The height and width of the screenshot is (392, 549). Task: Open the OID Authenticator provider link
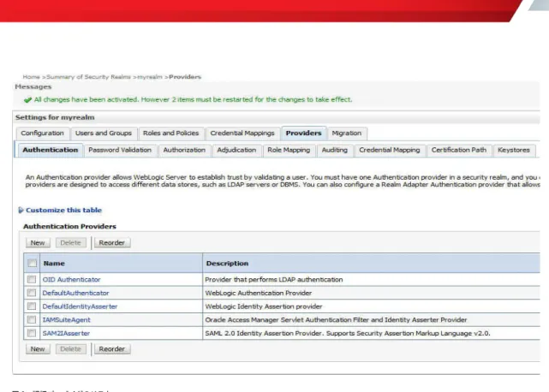click(71, 280)
